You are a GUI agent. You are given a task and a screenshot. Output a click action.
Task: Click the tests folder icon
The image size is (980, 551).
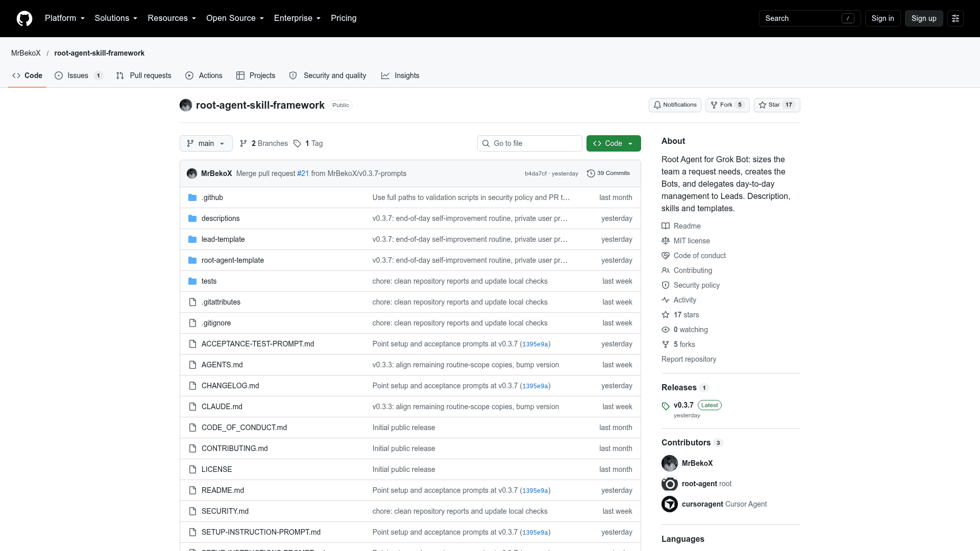click(x=192, y=281)
